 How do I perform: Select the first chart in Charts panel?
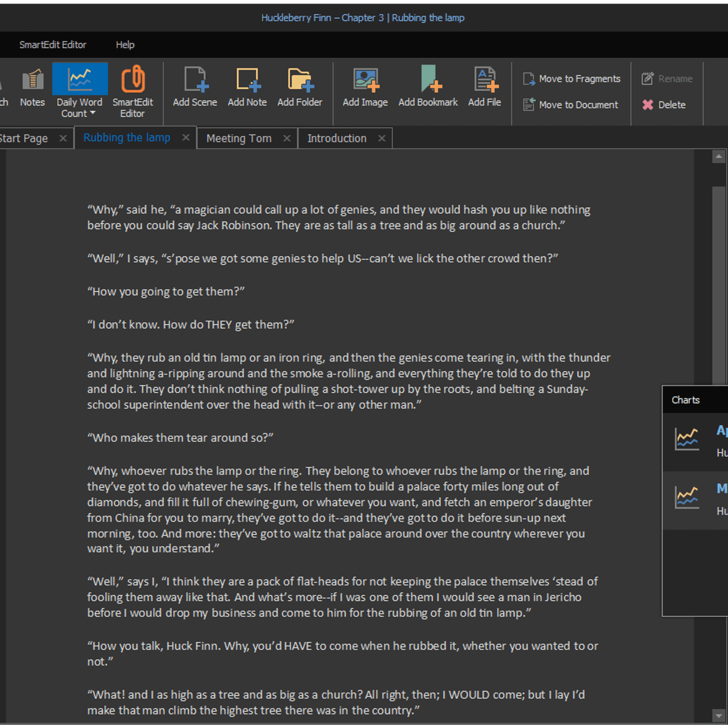695,441
